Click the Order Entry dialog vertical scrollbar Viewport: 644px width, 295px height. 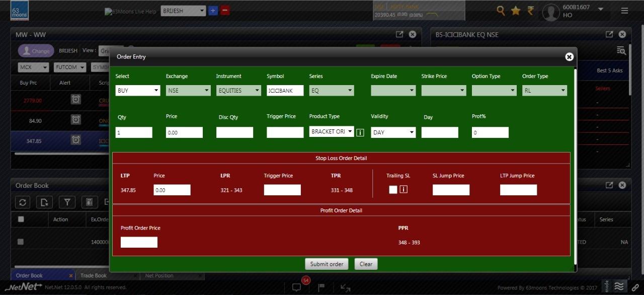tap(575, 166)
